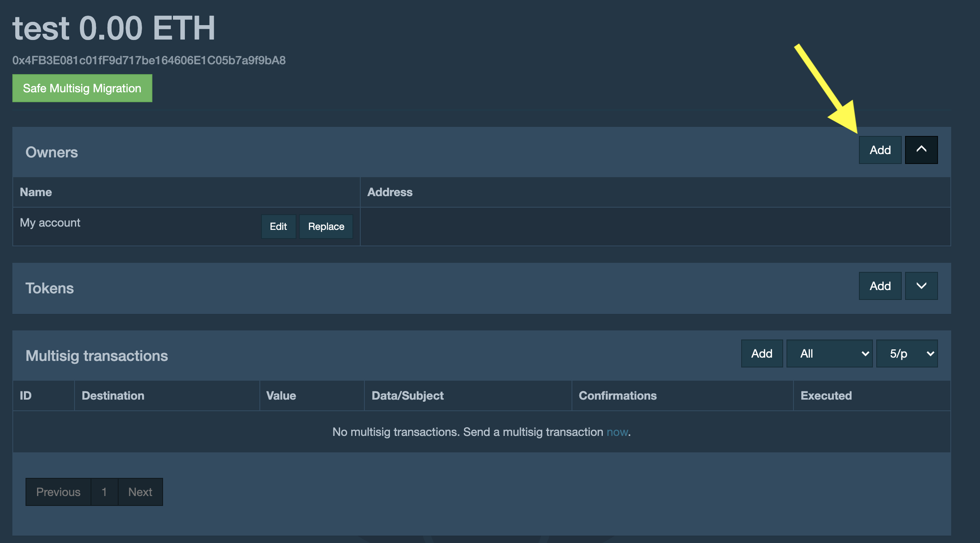This screenshot has height=543, width=980.
Task: Select page 1 in pagination
Action: pos(104,492)
